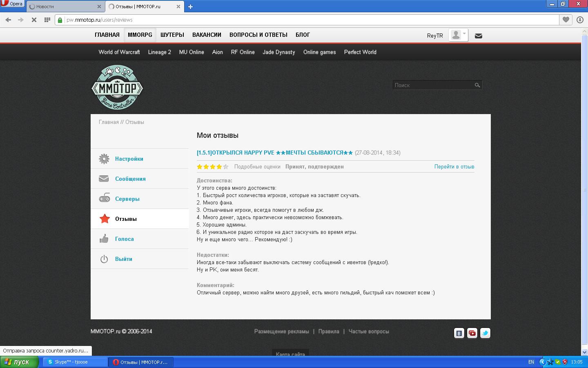Open Twitter social icon in footer
Screen dimensions: 588x368
(x=485, y=333)
